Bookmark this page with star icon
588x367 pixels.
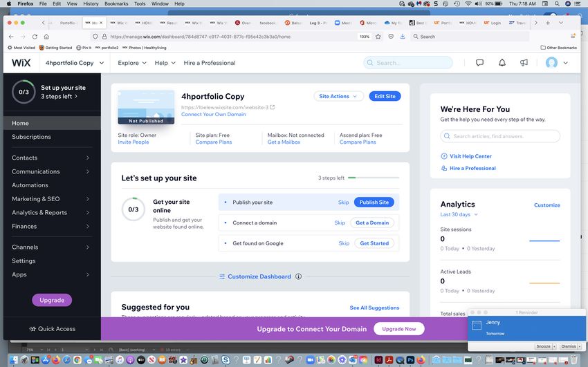coord(378,37)
